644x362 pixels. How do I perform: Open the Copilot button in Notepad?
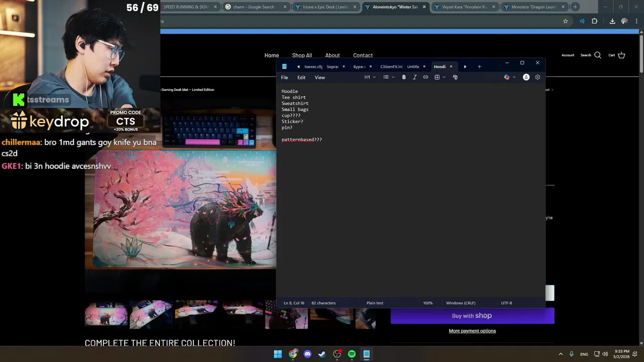click(x=507, y=77)
